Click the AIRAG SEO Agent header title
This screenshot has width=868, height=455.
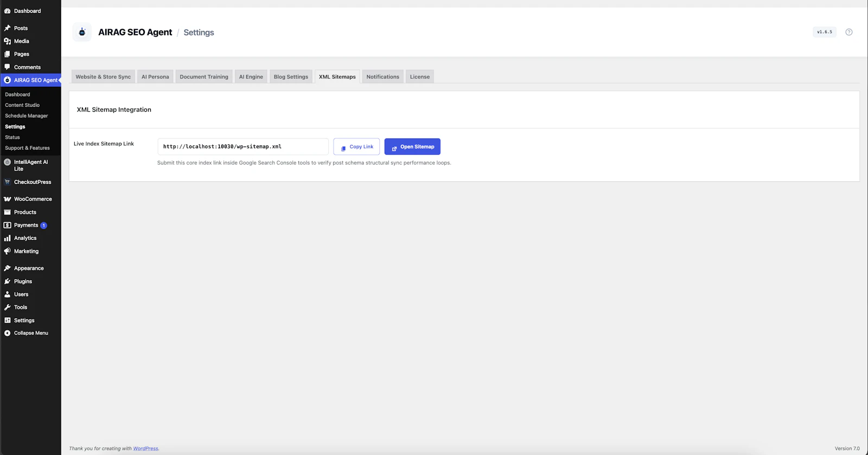(135, 33)
